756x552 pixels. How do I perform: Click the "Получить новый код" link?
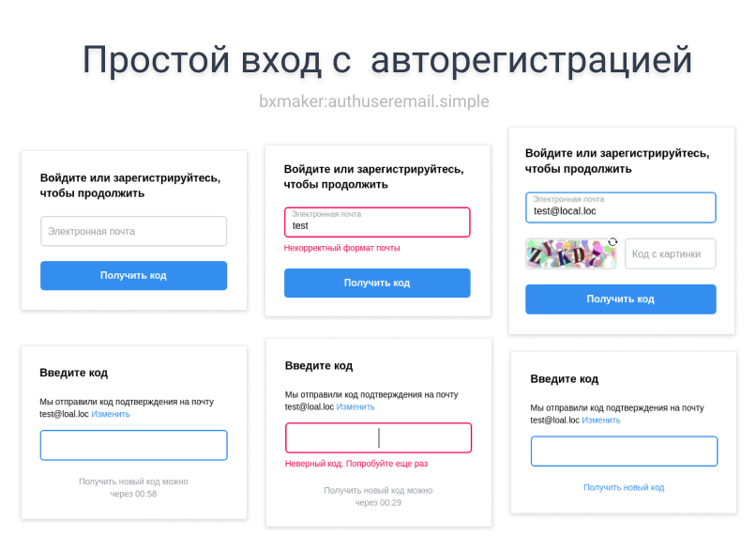(x=624, y=487)
